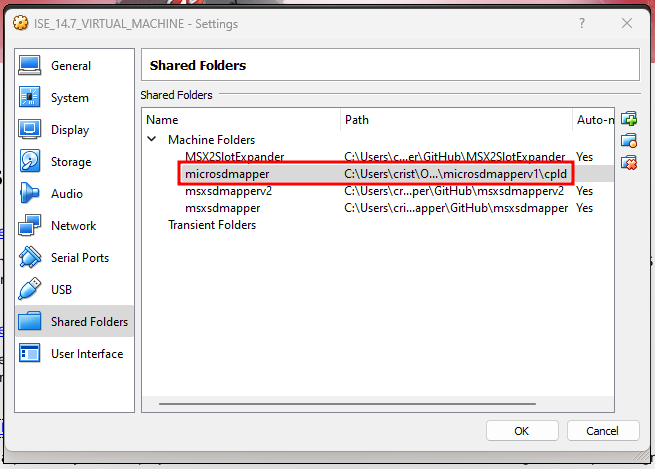Collapse the Machine Folders tree group
The height and width of the screenshot is (469, 655).
tap(152, 140)
